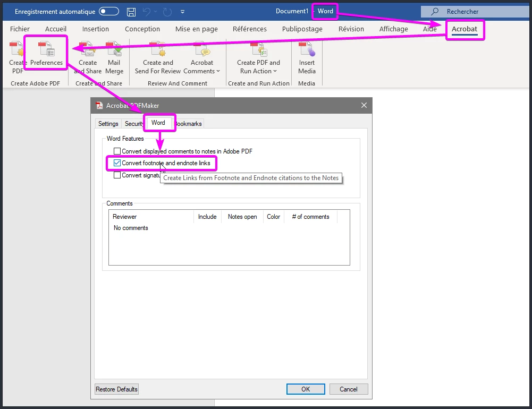Open the Acrobat Comments dropdown
532x409 pixels.
point(202,58)
